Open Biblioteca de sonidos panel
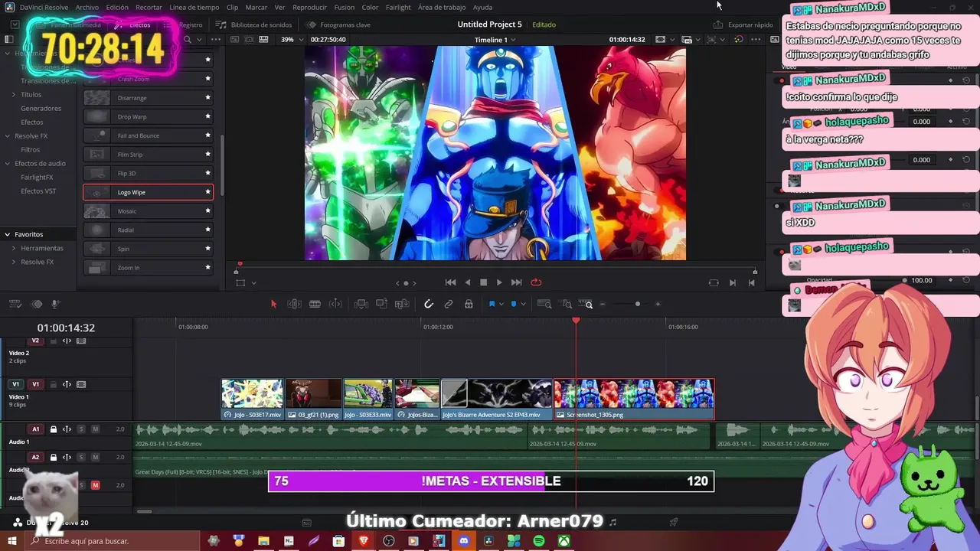The width and height of the screenshot is (980, 551). [254, 24]
